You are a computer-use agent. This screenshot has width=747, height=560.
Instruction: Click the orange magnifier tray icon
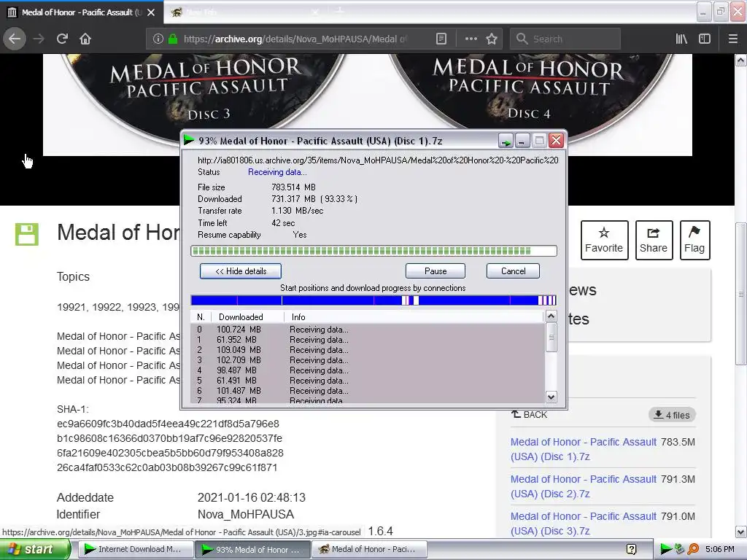(x=693, y=549)
